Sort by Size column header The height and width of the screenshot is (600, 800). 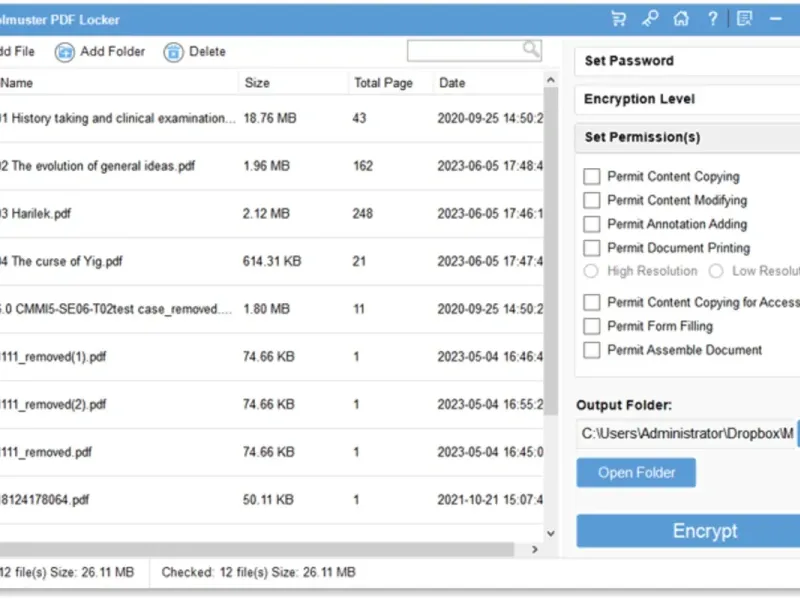(293, 83)
